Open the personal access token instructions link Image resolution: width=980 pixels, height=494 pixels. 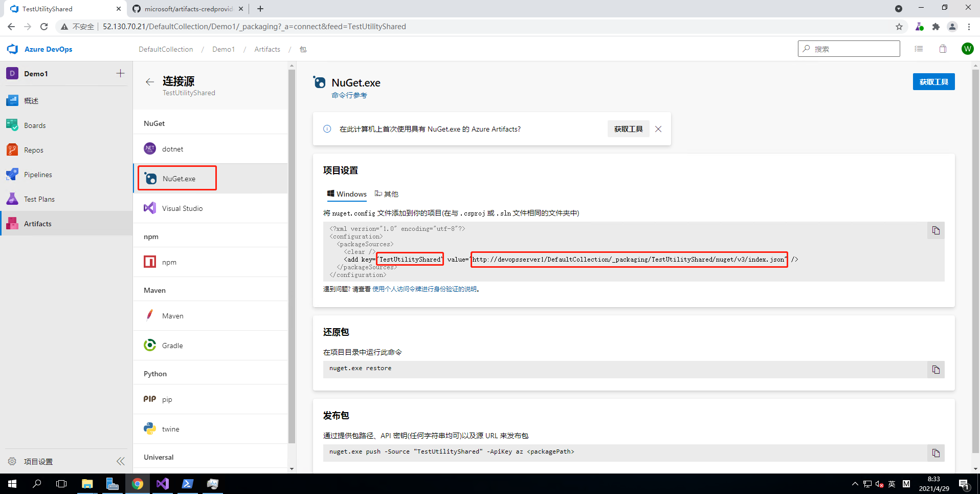pyautogui.click(x=425, y=289)
